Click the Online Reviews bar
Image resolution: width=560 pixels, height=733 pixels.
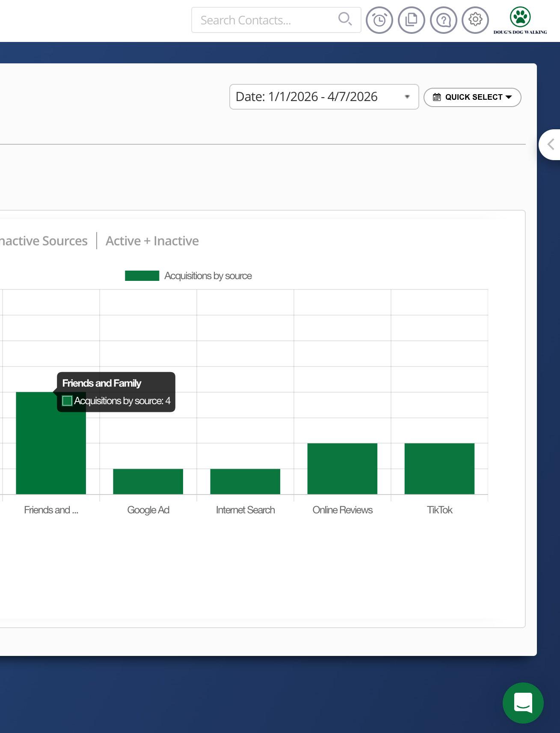tap(342, 469)
